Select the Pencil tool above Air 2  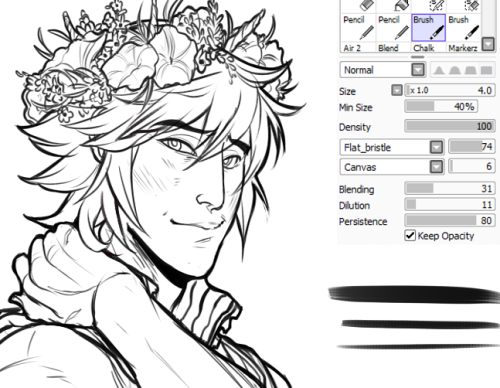tap(358, 28)
